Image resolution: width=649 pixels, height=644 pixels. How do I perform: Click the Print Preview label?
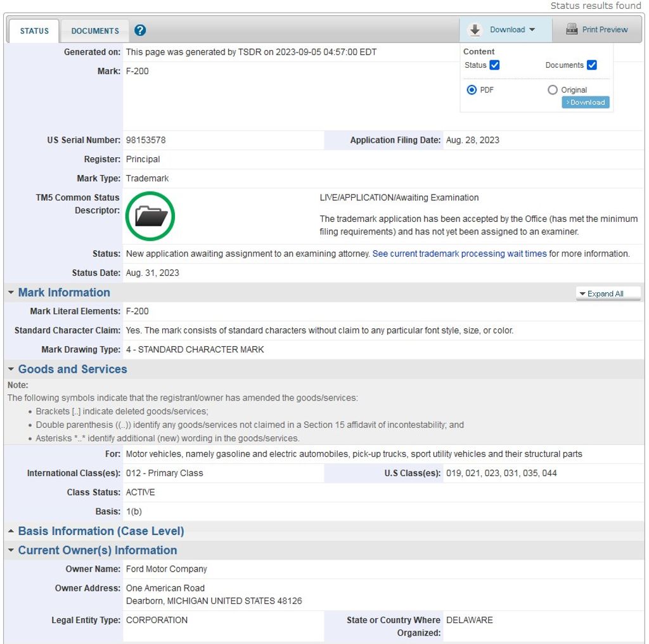point(605,30)
